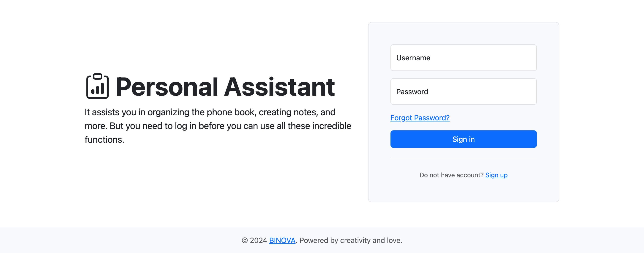Click the copyright © symbol in the footer
The image size is (644, 253).
[245, 240]
